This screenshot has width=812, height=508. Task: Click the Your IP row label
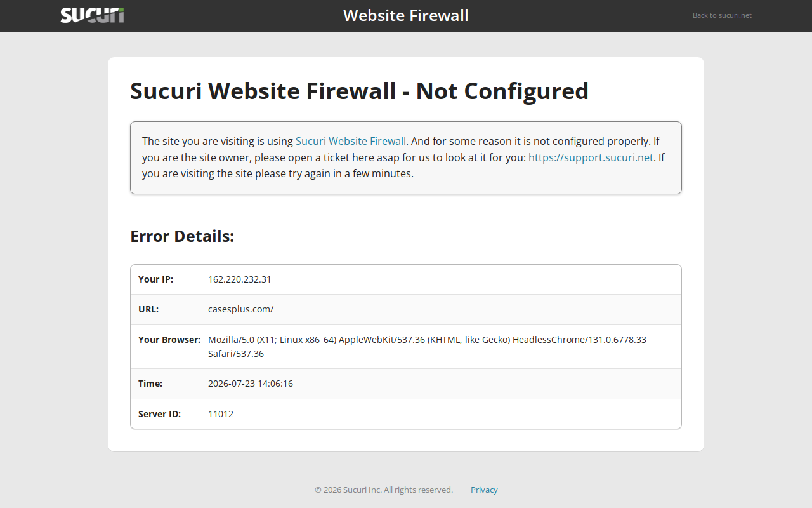pyautogui.click(x=155, y=279)
